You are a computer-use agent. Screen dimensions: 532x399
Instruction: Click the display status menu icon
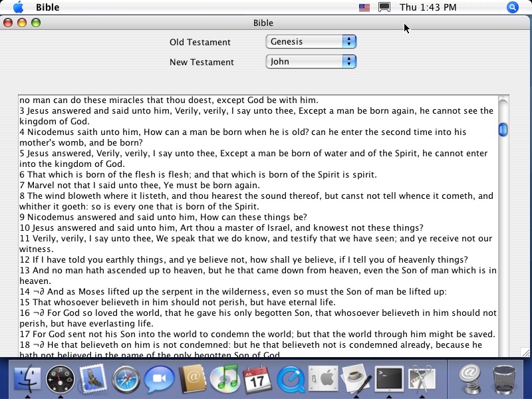384,7
